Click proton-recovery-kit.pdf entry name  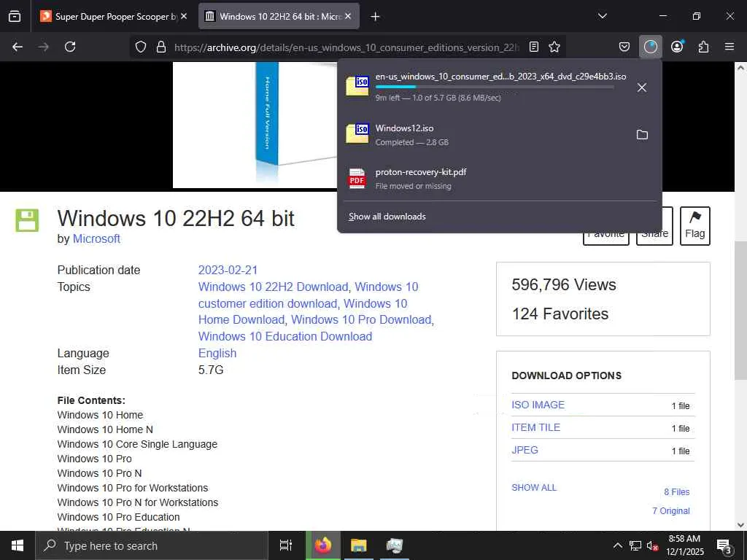(421, 172)
